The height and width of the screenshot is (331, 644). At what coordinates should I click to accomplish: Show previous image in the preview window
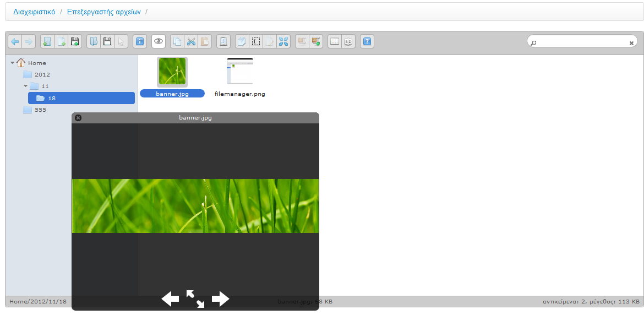tap(170, 299)
